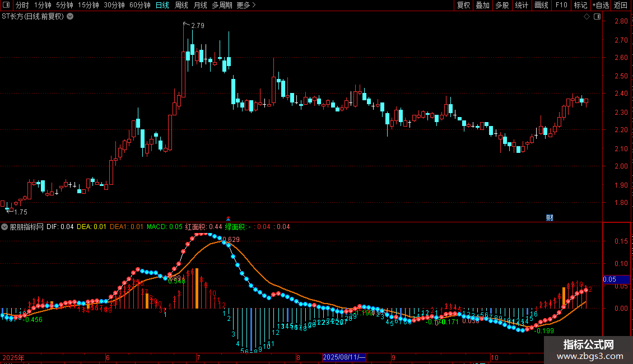Click the 财 financial marker icon

pos(550,218)
